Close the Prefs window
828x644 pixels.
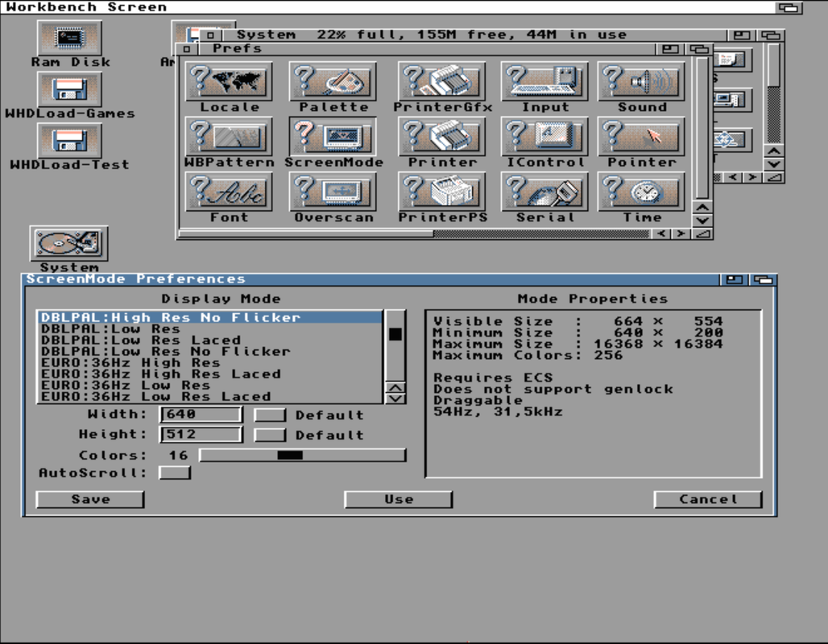tap(186, 49)
